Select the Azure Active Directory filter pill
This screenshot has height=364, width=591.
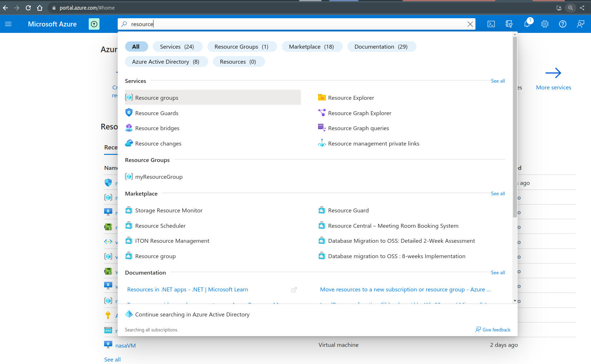tap(166, 62)
